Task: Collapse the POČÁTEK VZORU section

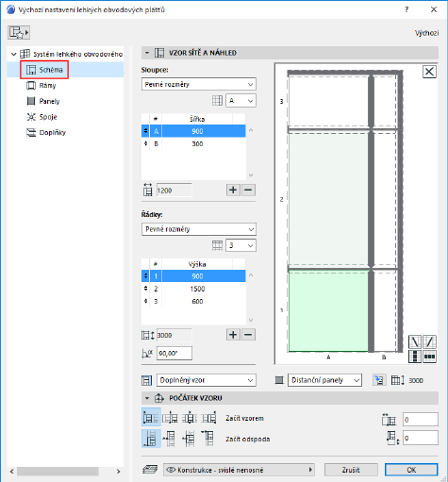Action: 147,398
